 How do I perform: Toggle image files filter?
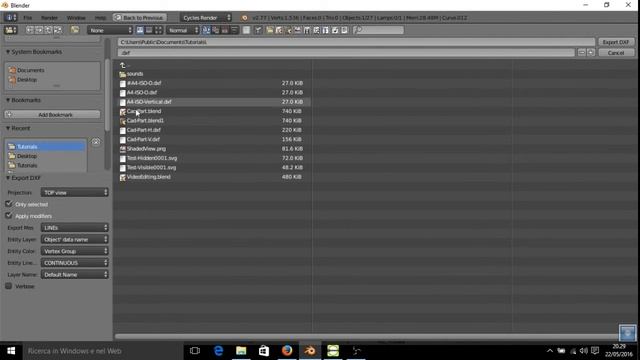point(298,30)
